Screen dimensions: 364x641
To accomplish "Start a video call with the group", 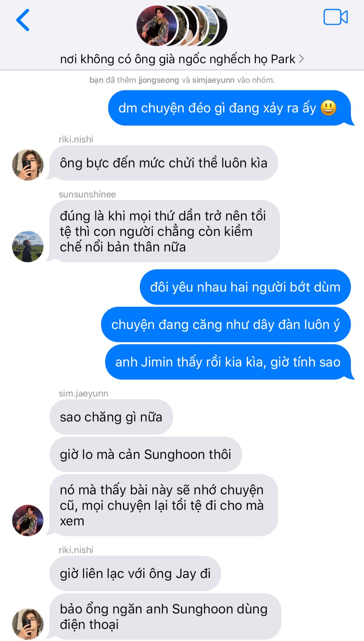I will (335, 17).
